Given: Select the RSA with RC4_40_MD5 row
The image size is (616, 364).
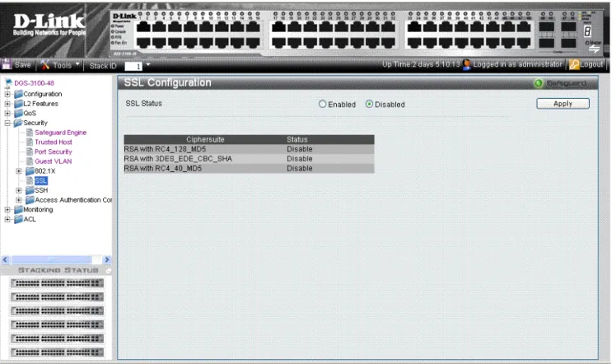Looking at the screenshot, I should (x=249, y=169).
